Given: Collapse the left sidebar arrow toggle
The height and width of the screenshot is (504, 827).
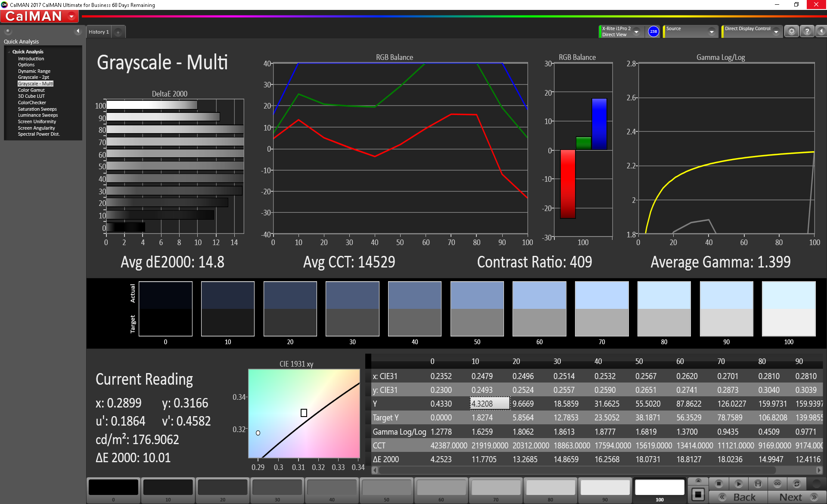Looking at the screenshot, I should (78, 31).
